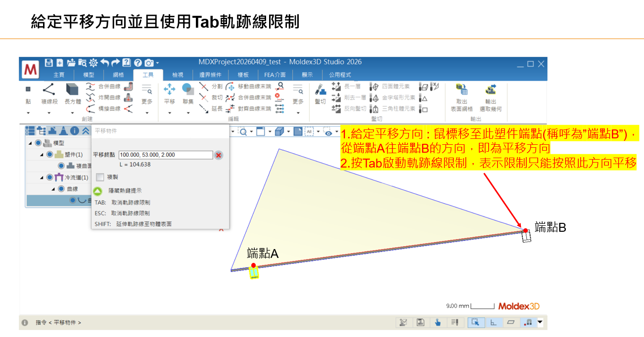Toggle 隱藏熱鍵提示 green arrow button
Viewport: 644px width, 337px height.
pyautogui.click(x=98, y=190)
